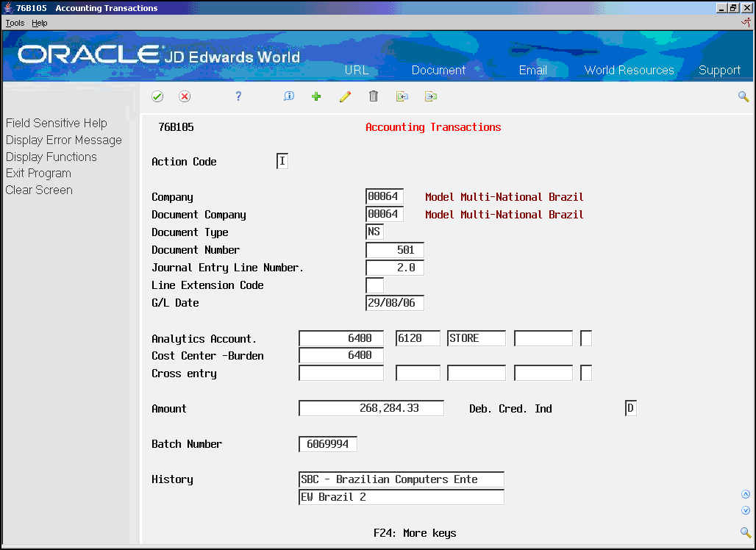Open the Tools menu
Viewport: 756px width, 550px height.
pyautogui.click(x=15, y=23)
